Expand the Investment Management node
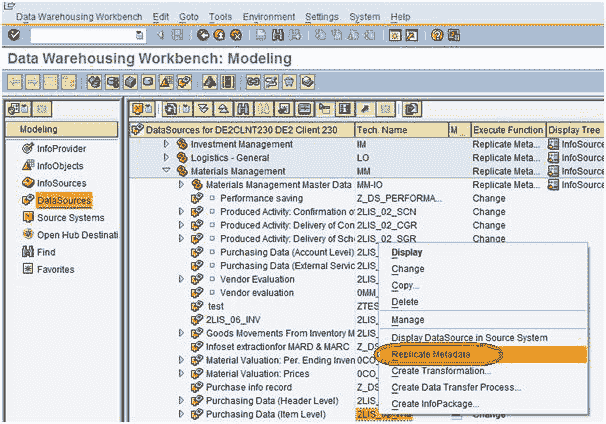 point(166,144)
